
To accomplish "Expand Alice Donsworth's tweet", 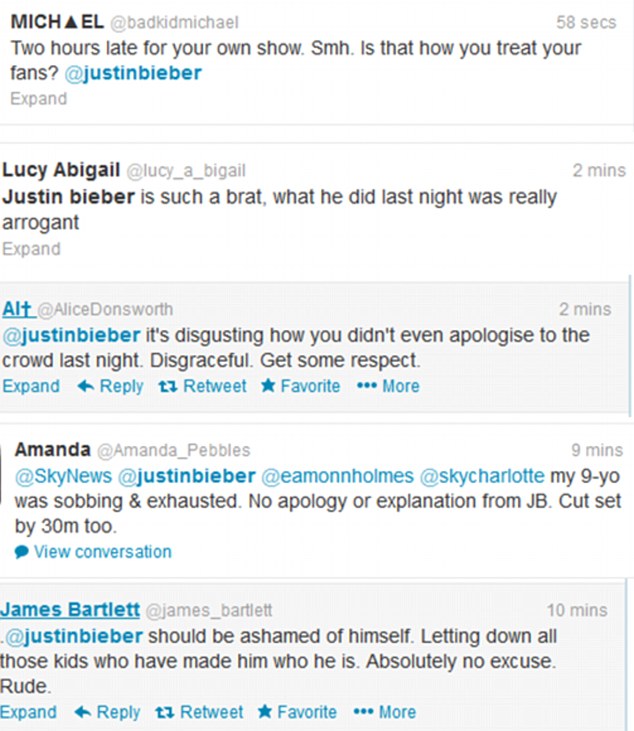I will 31,386.
